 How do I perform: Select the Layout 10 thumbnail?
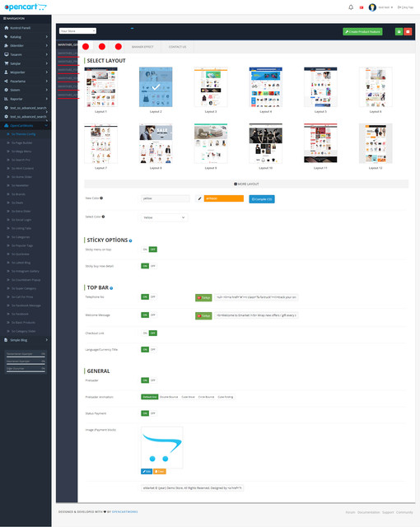265,143
